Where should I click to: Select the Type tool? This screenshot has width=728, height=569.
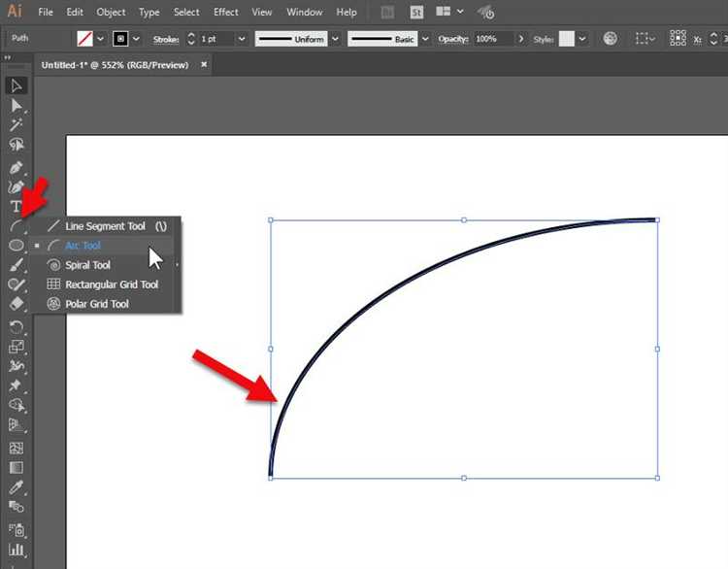pyautogui.click(x=17, y=206)
